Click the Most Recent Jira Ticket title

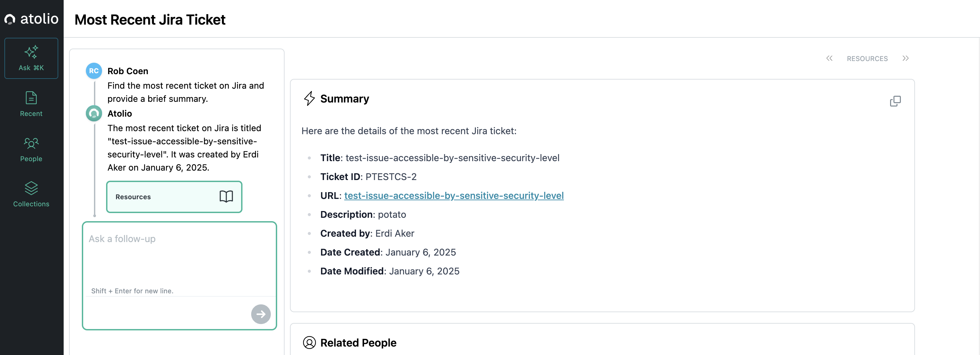click(x=150, y=20)
